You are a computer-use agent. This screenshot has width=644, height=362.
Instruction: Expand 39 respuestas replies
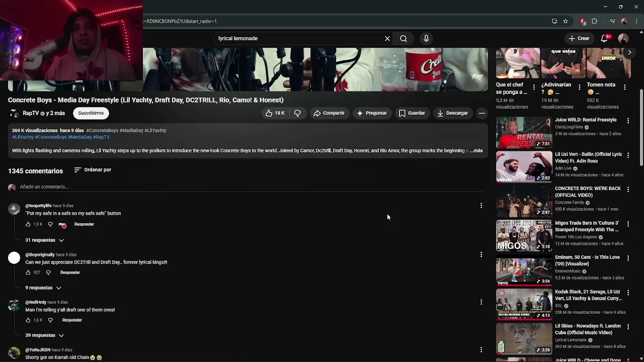click(44, 335)
